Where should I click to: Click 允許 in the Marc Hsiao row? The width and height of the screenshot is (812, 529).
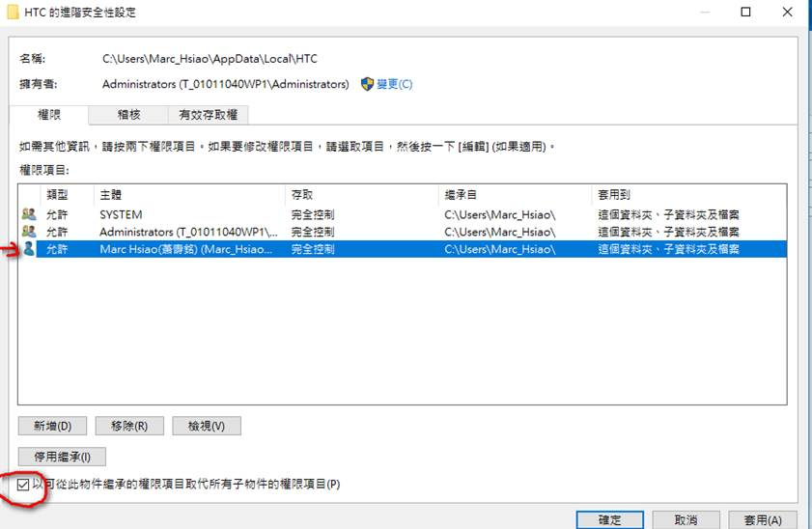57,249
